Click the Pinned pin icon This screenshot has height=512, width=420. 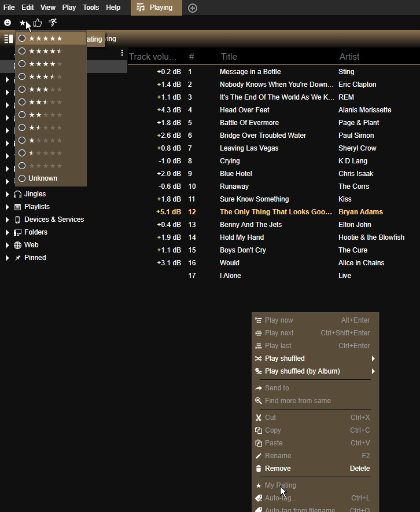coord(18,258)
